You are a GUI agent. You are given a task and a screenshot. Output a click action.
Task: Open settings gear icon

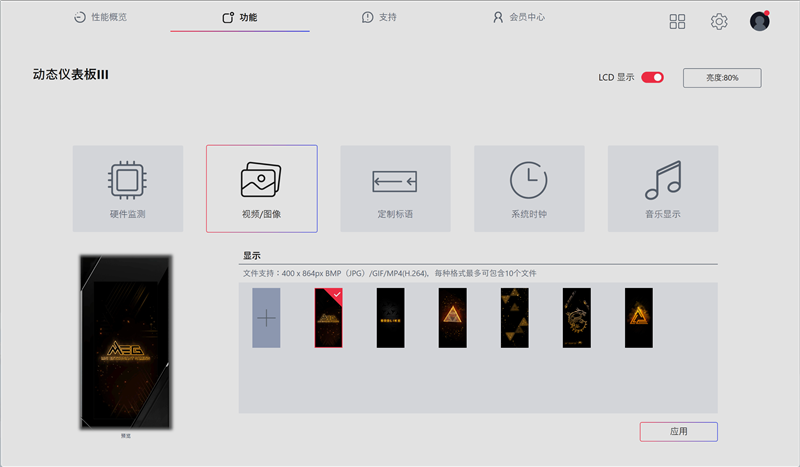click(x=719, y=21)
